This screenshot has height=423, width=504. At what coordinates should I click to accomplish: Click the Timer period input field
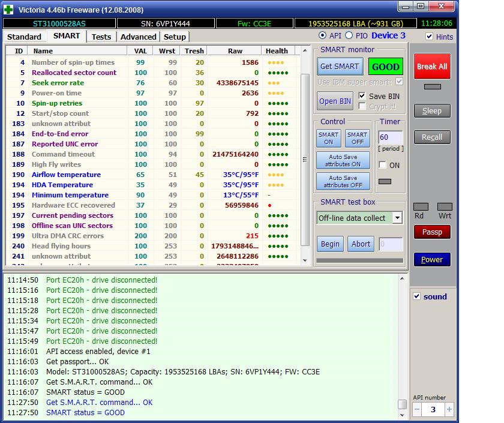tap(390, 137)
